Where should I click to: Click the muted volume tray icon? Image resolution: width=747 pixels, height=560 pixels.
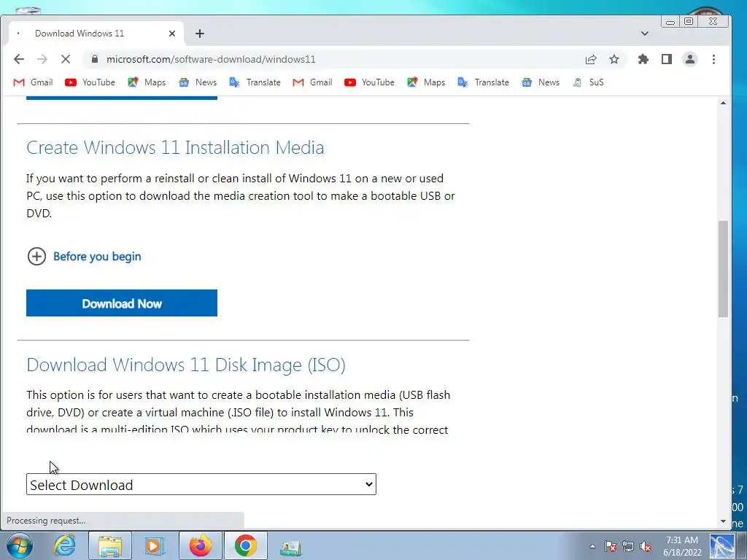tap(646, 546)
